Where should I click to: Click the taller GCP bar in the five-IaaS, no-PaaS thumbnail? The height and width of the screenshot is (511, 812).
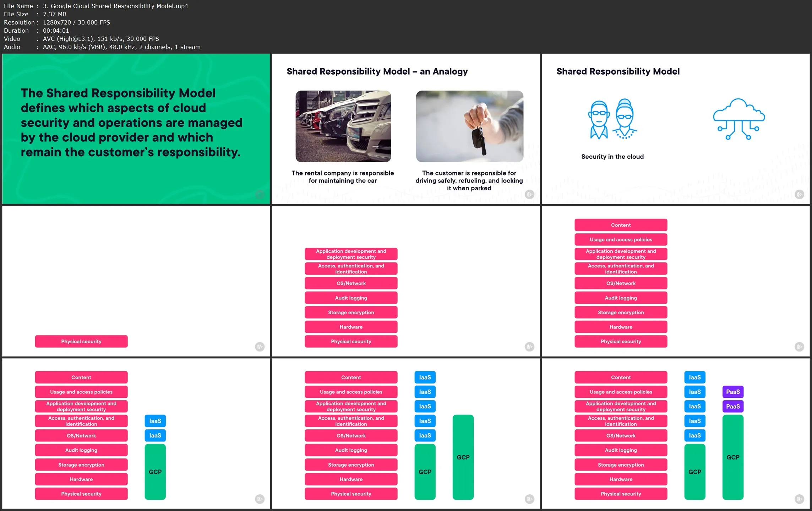[463, 457]
